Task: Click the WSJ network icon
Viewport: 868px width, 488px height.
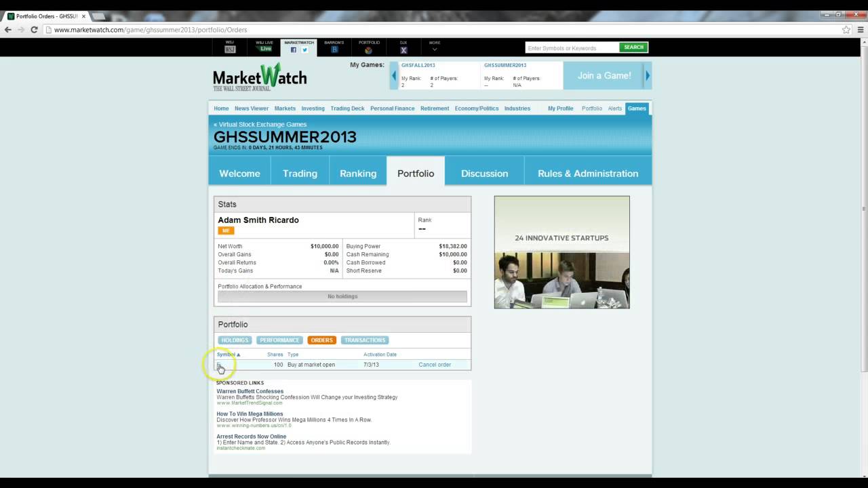Action: pos(230,49)
